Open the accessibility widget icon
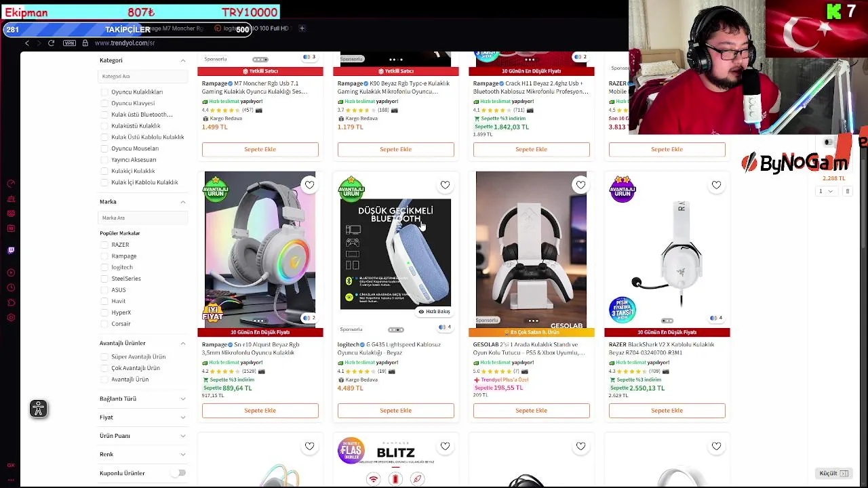 pos(39,408)
